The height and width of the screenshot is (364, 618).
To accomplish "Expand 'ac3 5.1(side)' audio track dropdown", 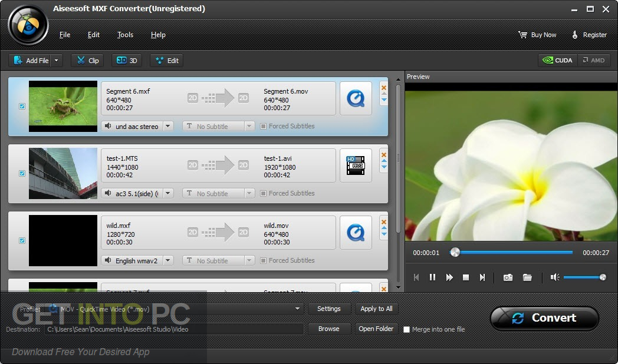I will click(x=168, y=193).
